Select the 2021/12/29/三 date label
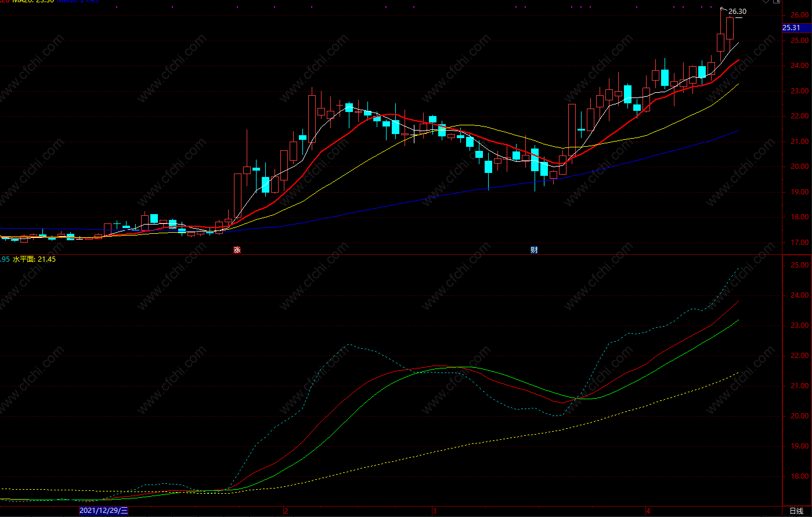812x517 pixels. tap(103, 511)
